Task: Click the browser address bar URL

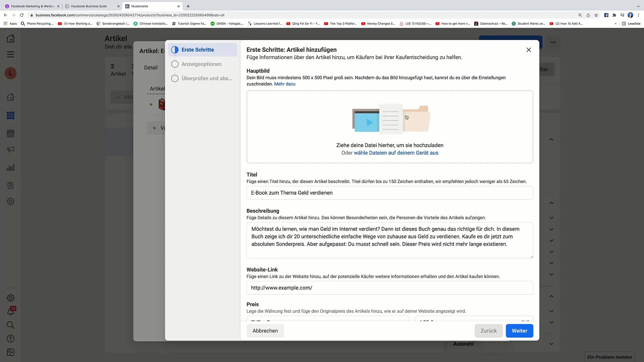Action: pyautogui.click(x=130, y=15)
